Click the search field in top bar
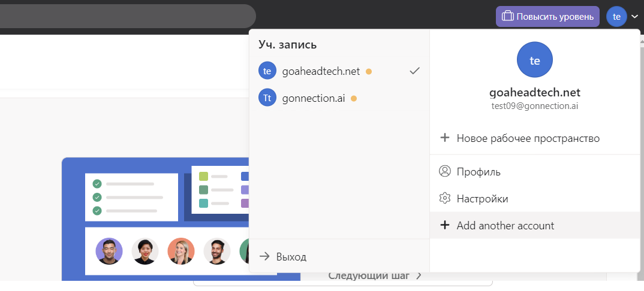This screenshot has height=291, width=644. pyautogui.click(x=126, y=16)
